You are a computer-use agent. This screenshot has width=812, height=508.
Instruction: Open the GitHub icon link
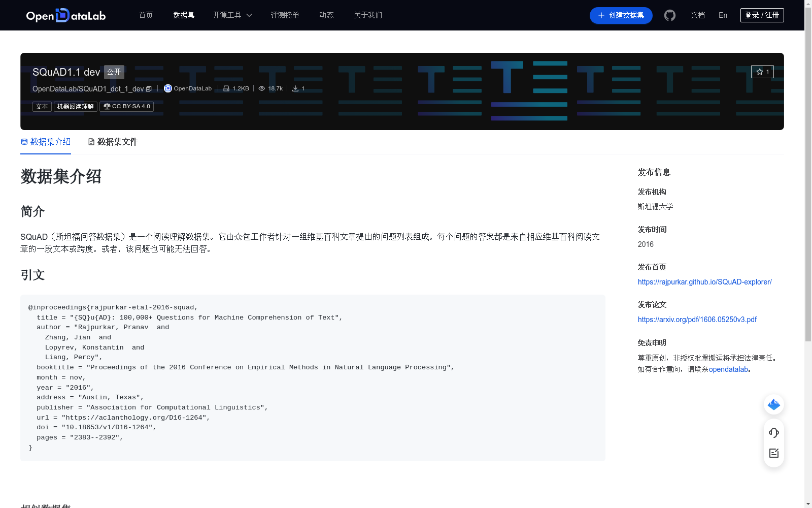670,15
